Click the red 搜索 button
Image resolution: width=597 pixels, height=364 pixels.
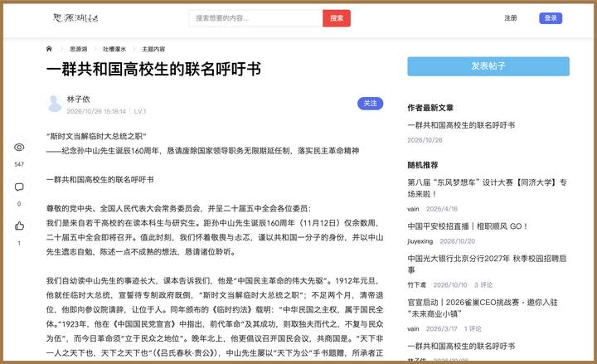coord(337,18)
